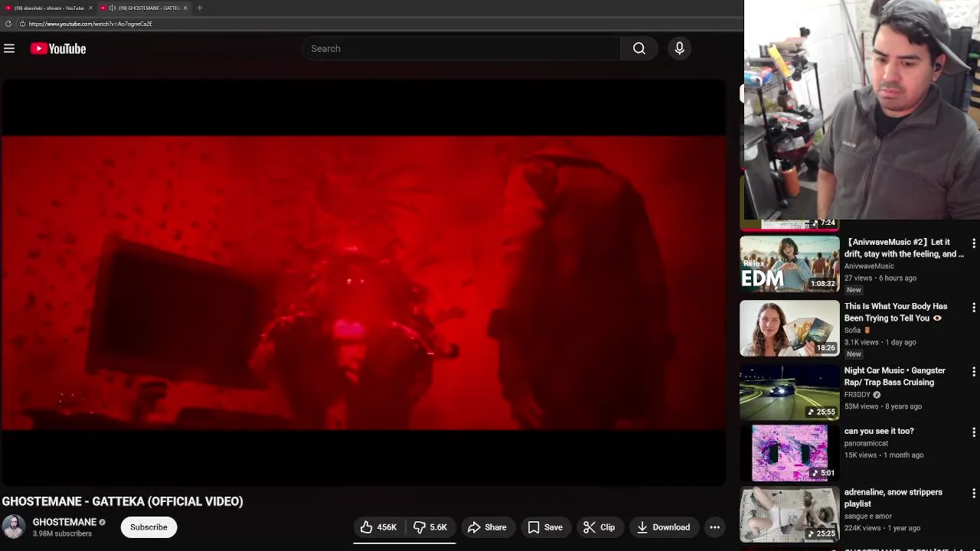
Task: Like the video with thumbs-up 456K
Action: [379, 527]
